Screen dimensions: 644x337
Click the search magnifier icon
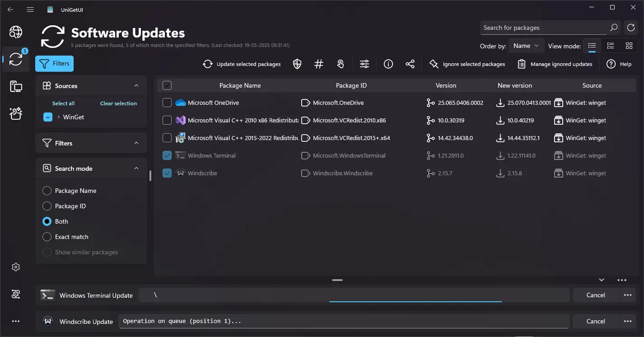click(613, 28)
